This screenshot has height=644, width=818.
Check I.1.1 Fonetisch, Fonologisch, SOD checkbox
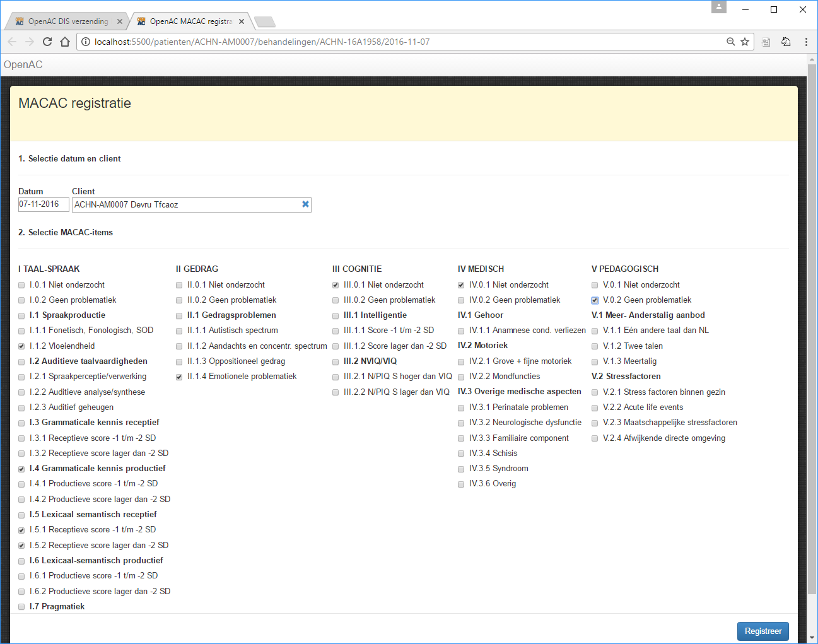coord(21,331)
